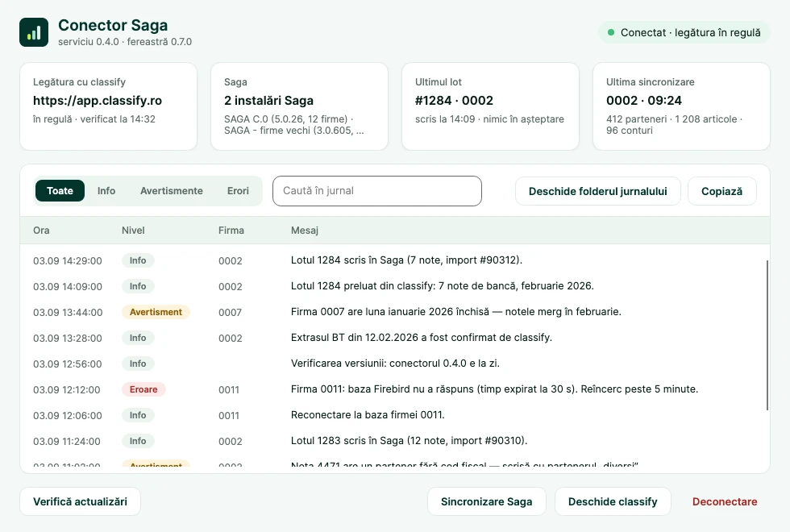Click timestamp 03.09 14:29:00
Image resolution: width=790 pixels, height=532 pixels.
click(x=68, y=260)
